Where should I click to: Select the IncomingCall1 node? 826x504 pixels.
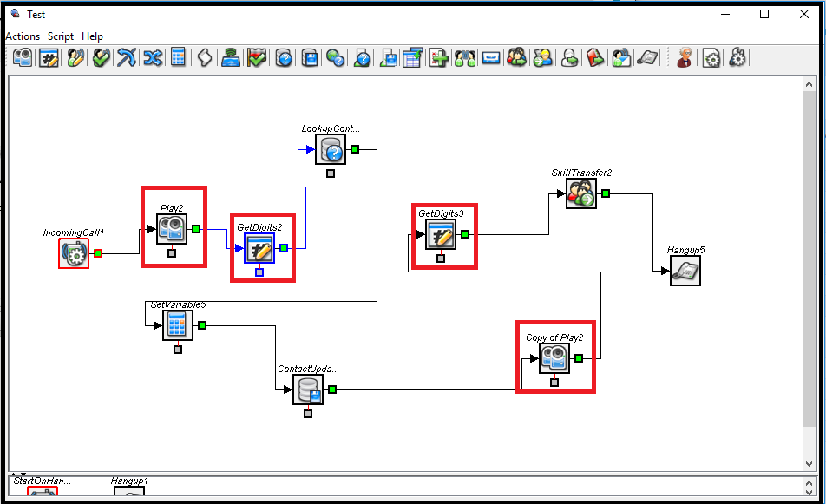click(74, 253)
